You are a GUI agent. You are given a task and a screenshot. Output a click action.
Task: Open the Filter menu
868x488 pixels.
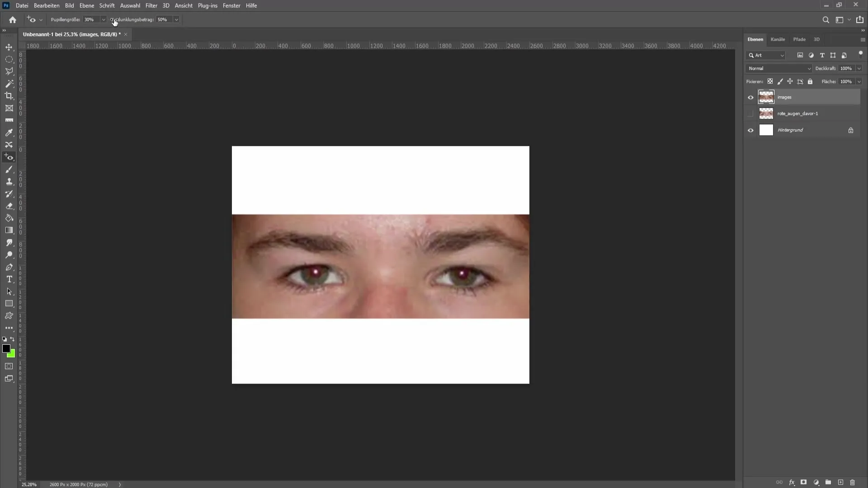click(151, 5)
